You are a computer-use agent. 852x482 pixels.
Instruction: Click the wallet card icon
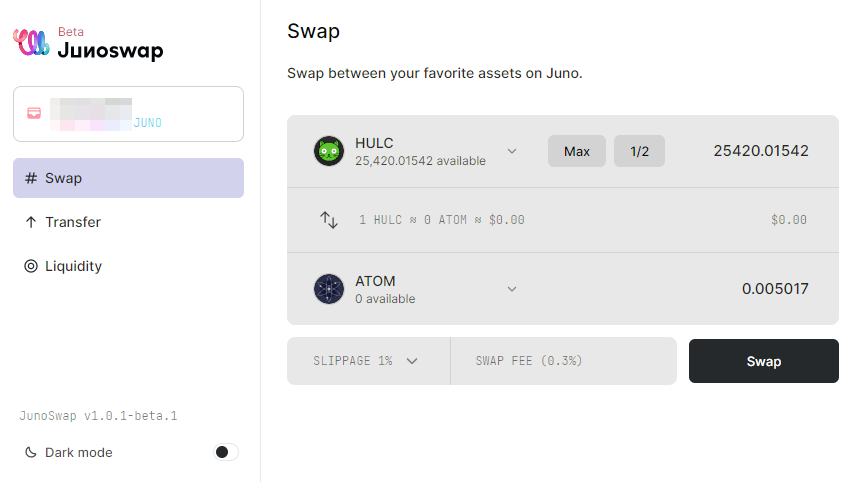pyautogui.click(x=34, y=113)
